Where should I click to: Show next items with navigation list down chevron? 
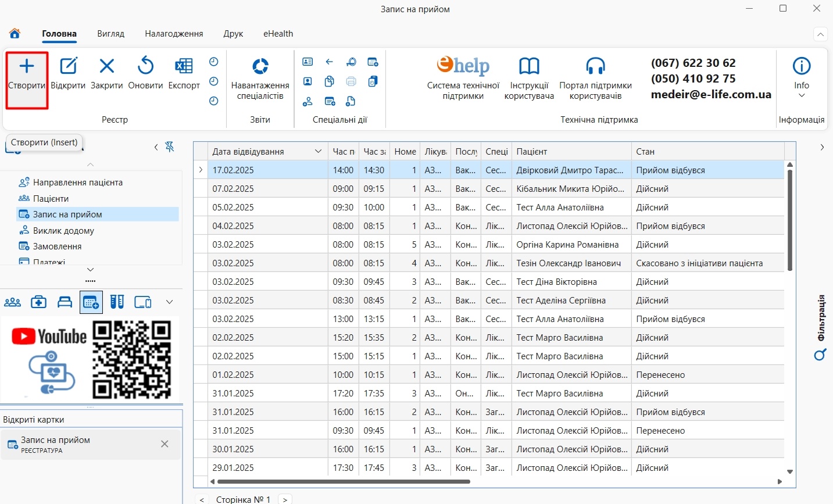pos(90,270)
